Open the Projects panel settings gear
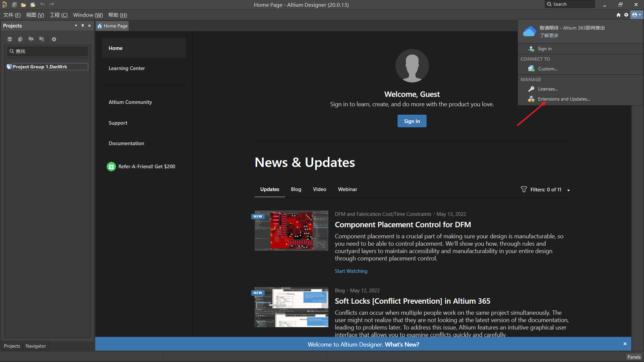The height and width of the screenshot is (362, 644). (x=54, y=39)
